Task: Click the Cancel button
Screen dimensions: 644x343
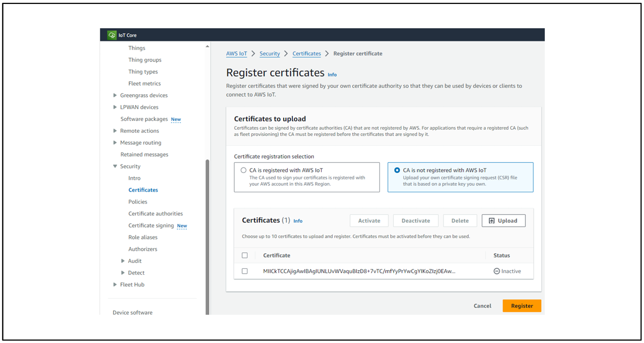Action: click(x=482, y=306)
